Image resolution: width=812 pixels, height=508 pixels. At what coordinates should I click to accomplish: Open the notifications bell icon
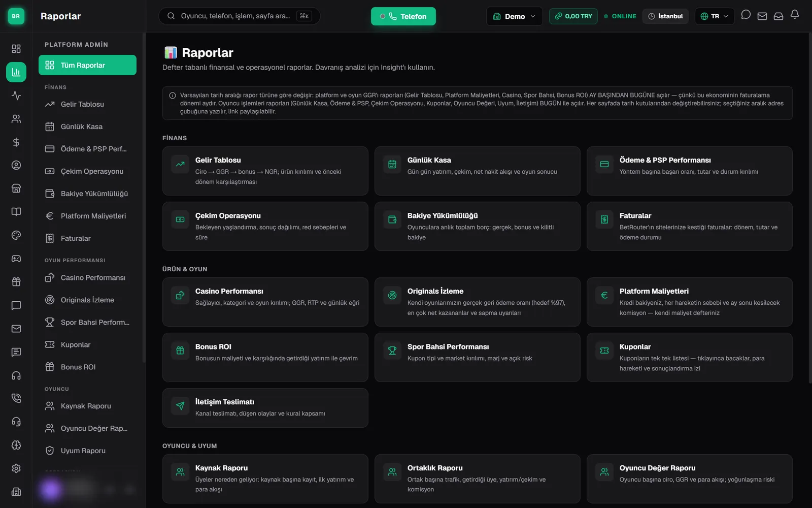point(795,15)
